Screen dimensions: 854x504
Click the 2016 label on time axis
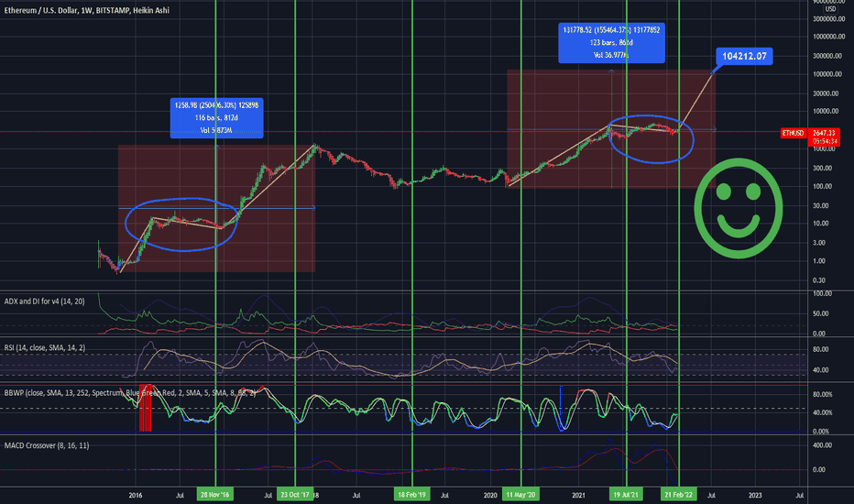click(x=136, y=495)
